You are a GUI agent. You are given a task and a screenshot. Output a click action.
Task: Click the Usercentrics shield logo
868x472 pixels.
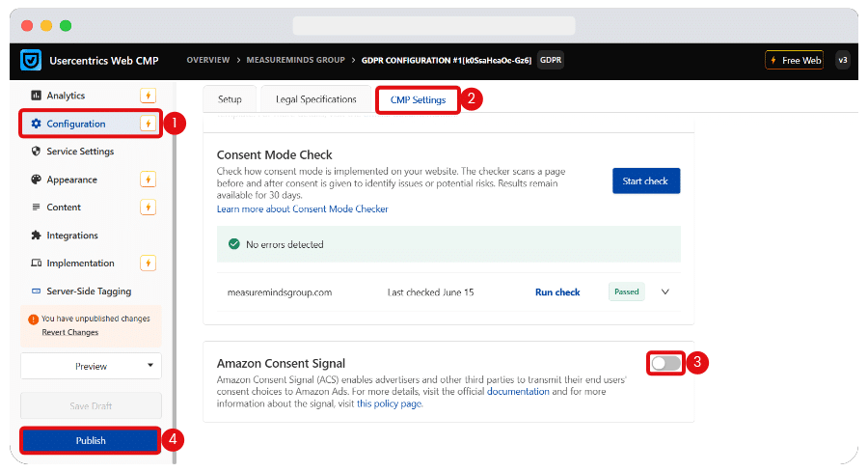(31, 61)
